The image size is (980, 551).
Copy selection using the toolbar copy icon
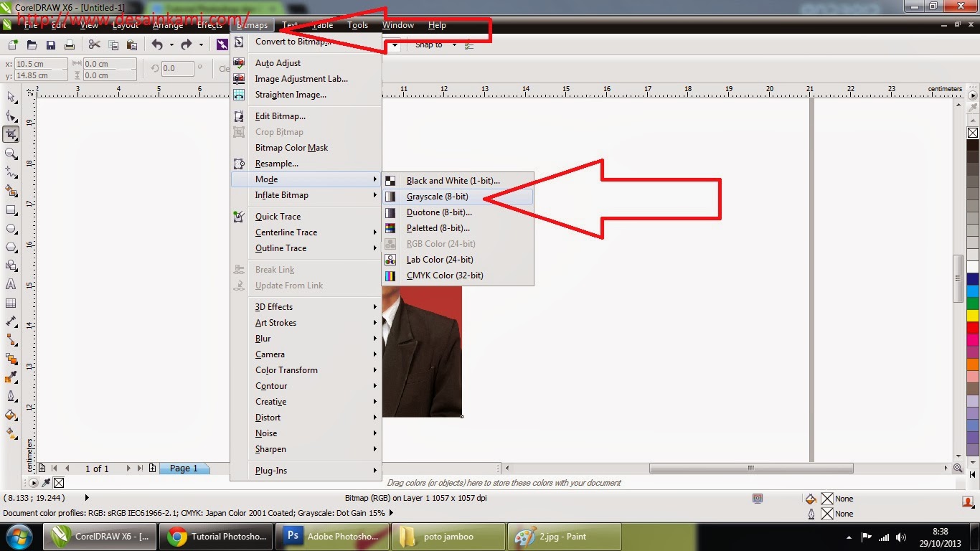click(x=113, y=44)
